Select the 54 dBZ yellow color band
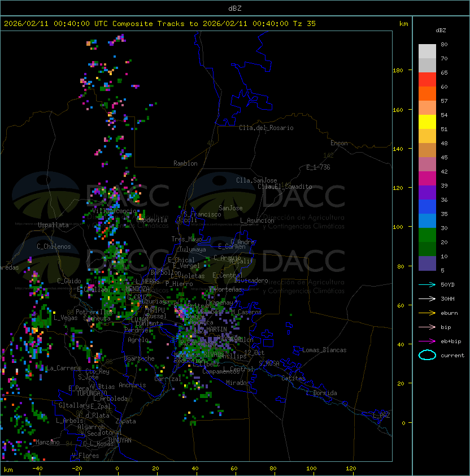The width and height of the screenshot is (470, 476). 427,122
